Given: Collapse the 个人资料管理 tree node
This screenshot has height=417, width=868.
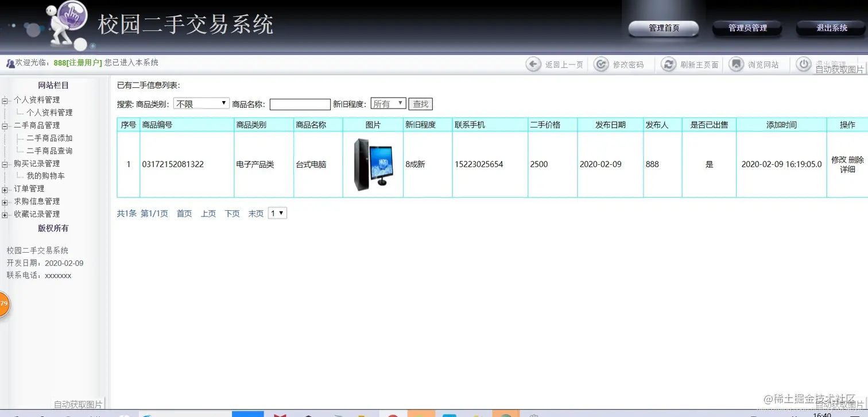Looking at the screenshot, I should pyautogui.click(x=5, y=101).
